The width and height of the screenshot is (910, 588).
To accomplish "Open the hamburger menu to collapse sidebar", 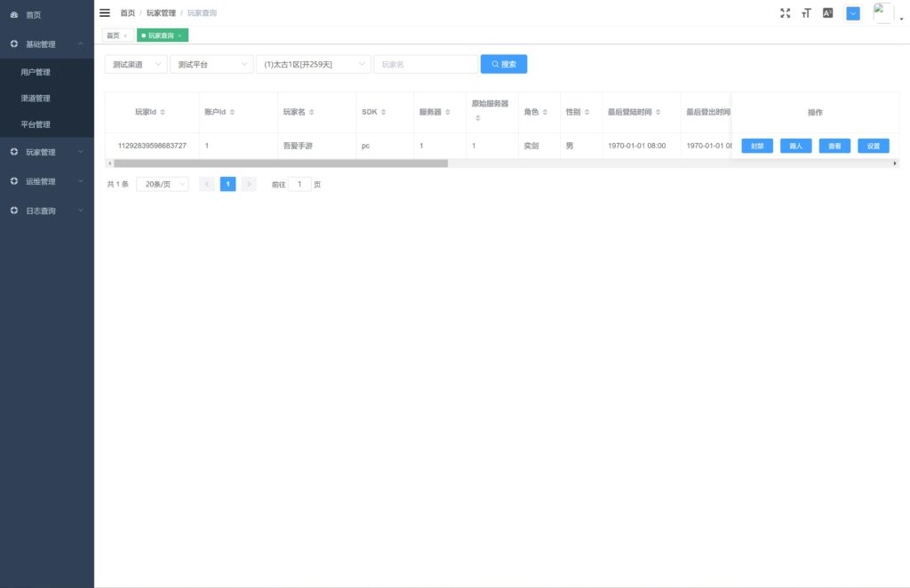I will (x=104, y=12).
